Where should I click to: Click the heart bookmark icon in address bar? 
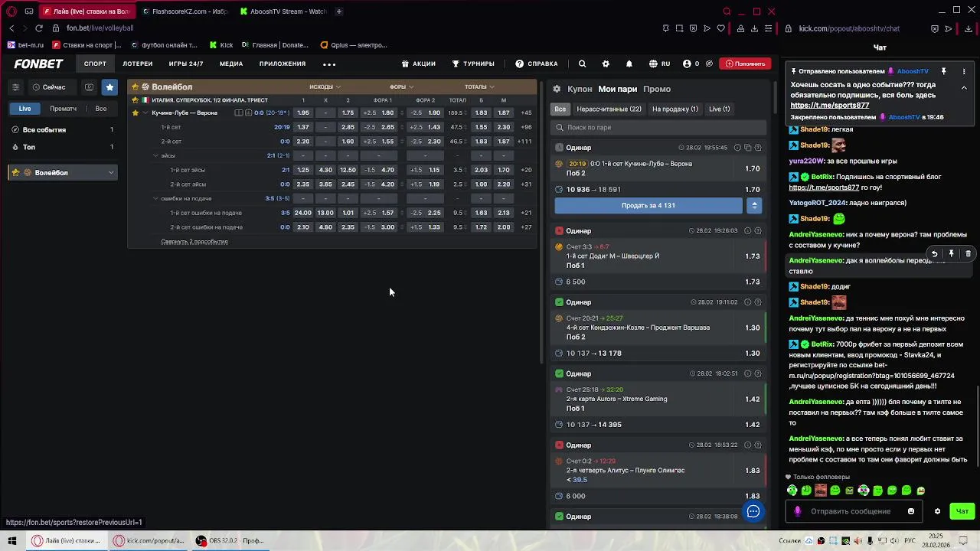(x=720, y=28)
